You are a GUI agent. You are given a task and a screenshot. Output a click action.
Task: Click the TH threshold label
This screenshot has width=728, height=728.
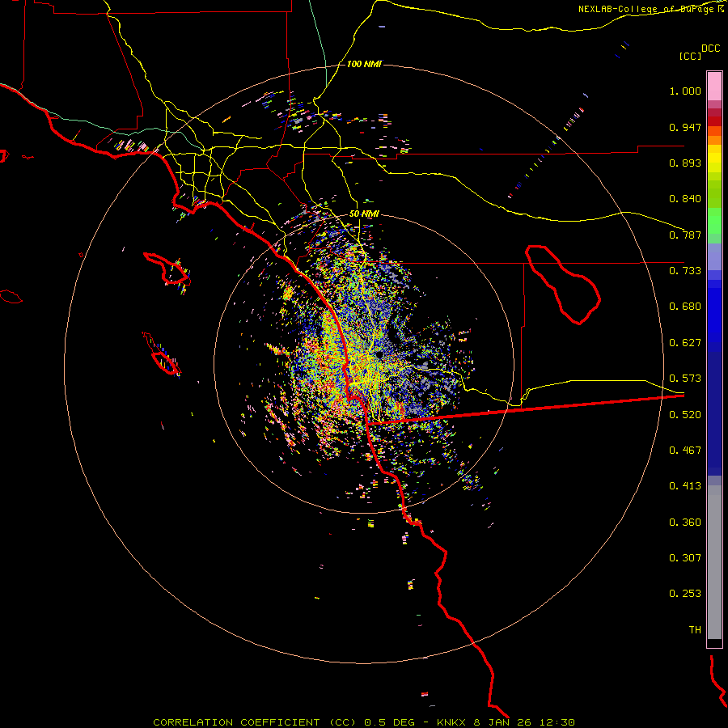(695, 630)
